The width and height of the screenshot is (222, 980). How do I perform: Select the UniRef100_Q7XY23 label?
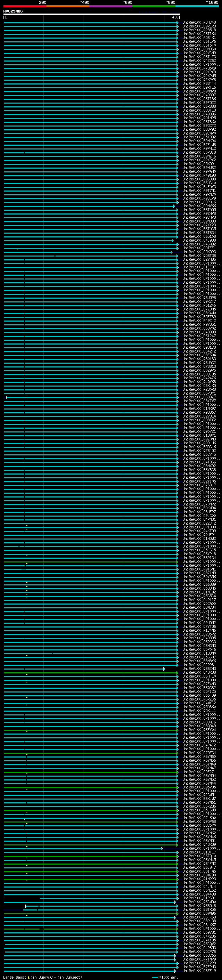199,225
